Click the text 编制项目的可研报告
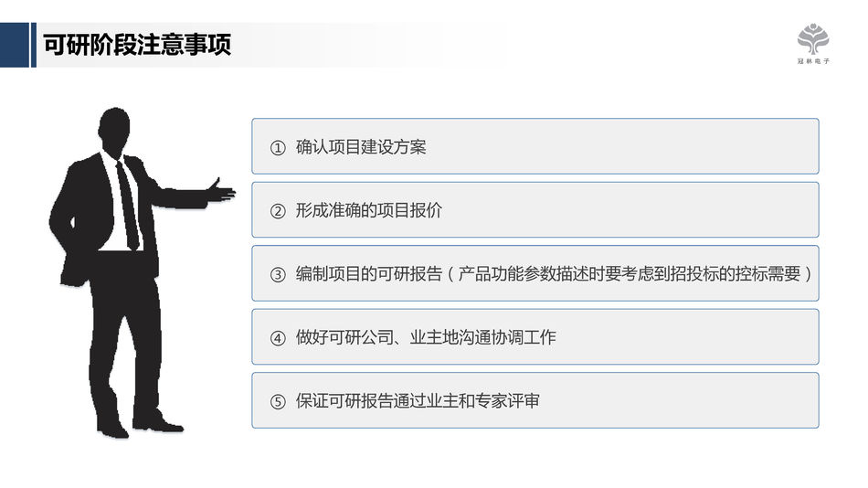Image resolution: width=868 pixels, height=488 pixels. (369, 274)
